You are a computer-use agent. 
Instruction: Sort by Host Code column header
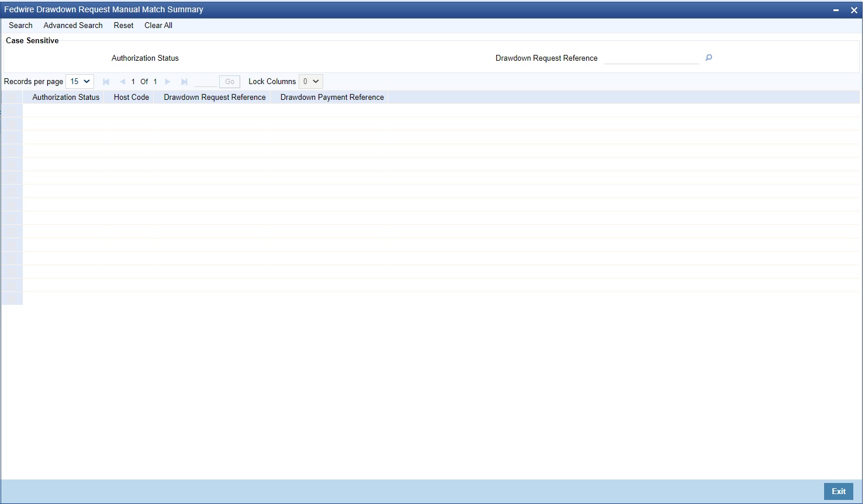[x=132, y=98]
